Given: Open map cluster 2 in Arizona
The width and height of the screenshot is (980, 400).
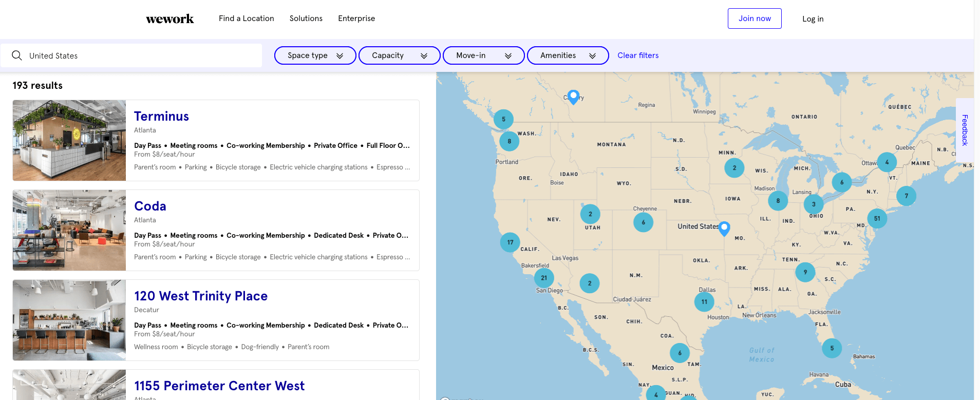Looking at the screenshot, I should (590, 283).
